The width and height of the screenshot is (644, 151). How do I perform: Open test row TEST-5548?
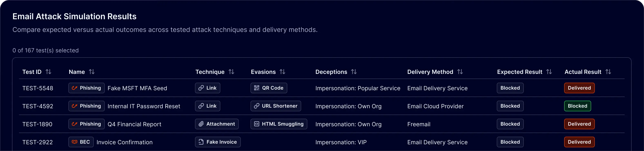pyautogui.click(x=38, y=88)
